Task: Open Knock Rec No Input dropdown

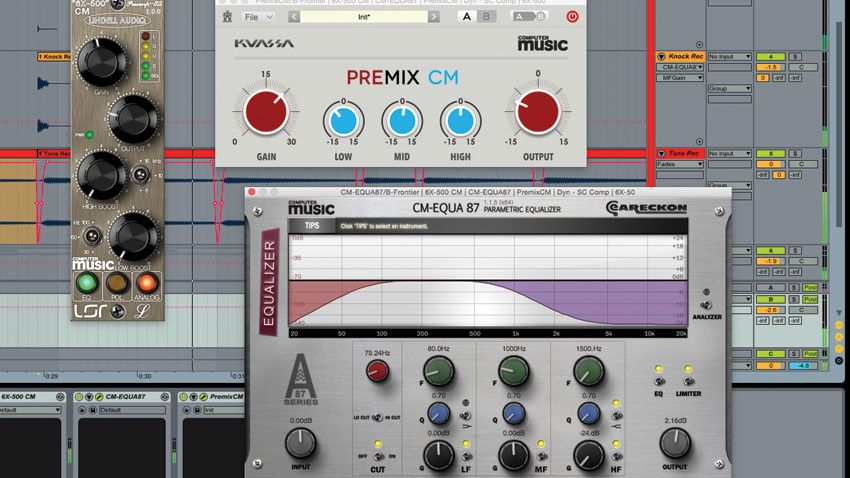Action: coord(730,56)
